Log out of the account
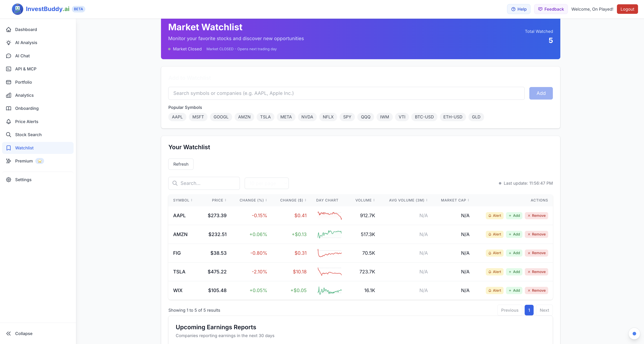644x344 pixels. [x=627, y=9]
